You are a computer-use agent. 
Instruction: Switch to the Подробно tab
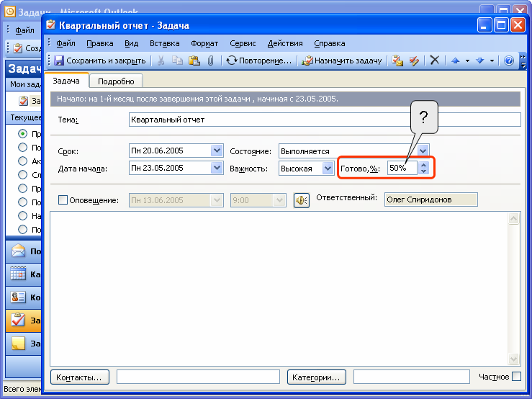pyautogui.click(x=116, y=81)
